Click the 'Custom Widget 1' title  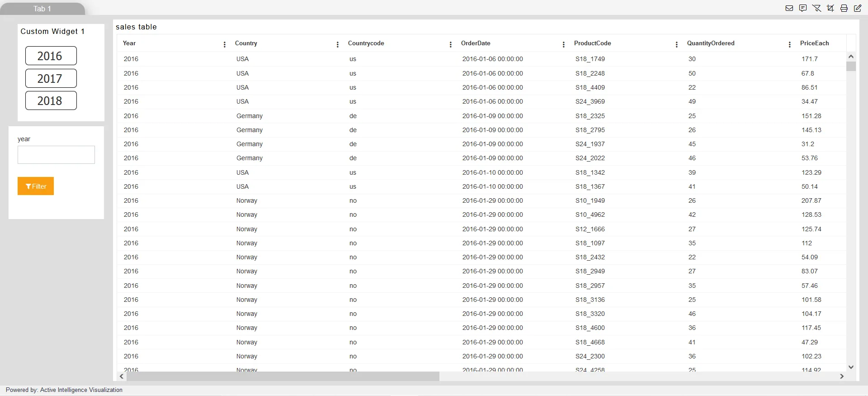tap(52, 31)
